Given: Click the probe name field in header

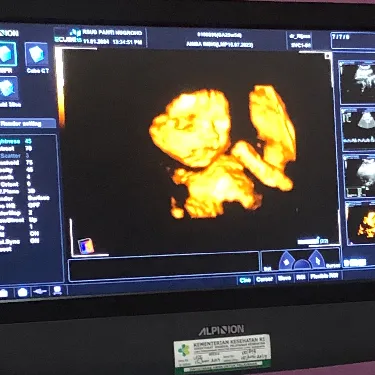Looking at the screenshot, I should 301,45.
